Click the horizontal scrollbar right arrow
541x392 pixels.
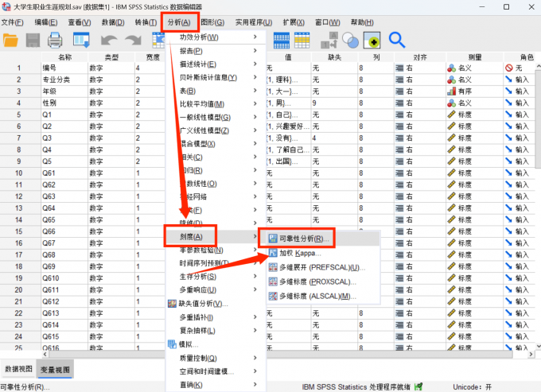pos(531,354)
